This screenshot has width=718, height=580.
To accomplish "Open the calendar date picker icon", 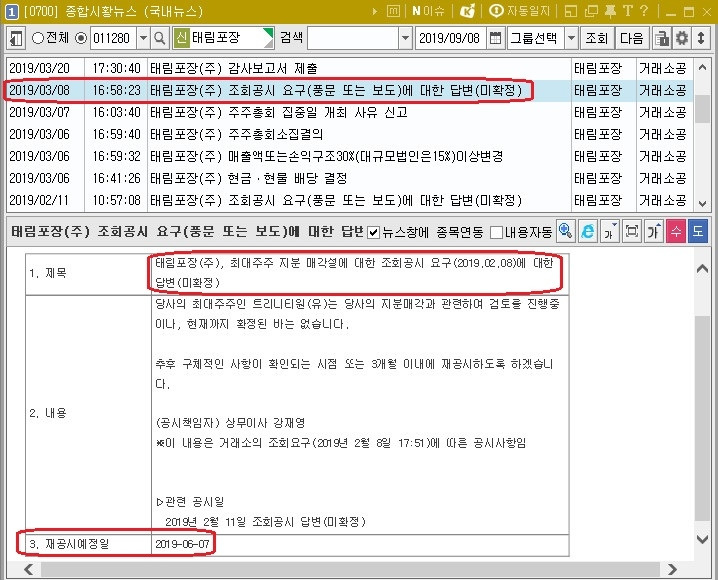I will (x=495, y=38).
